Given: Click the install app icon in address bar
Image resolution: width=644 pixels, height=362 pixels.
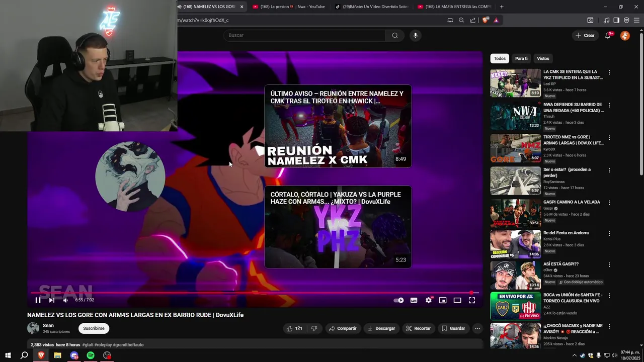Looking at the screenshot, I should click(450, 20).
